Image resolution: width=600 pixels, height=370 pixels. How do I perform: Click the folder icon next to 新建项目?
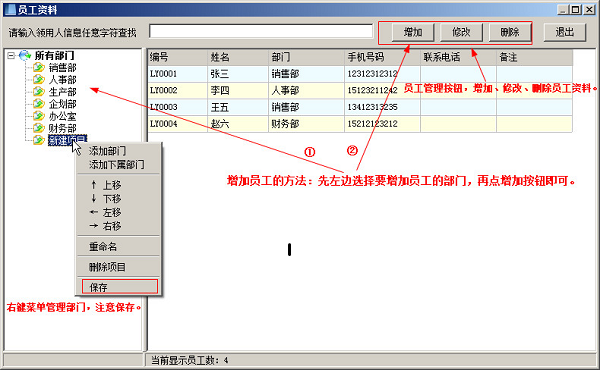[39, 140]
